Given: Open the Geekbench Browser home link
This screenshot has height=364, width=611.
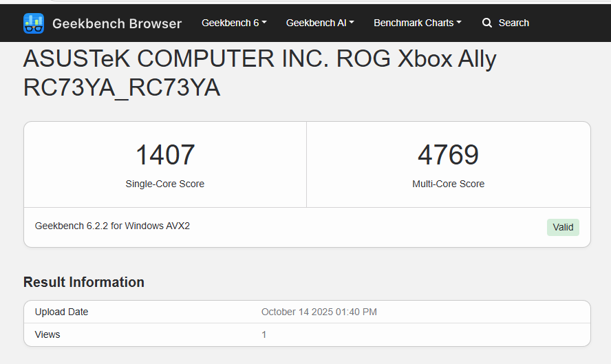Looking at the screenshot, I should [117, 23].
